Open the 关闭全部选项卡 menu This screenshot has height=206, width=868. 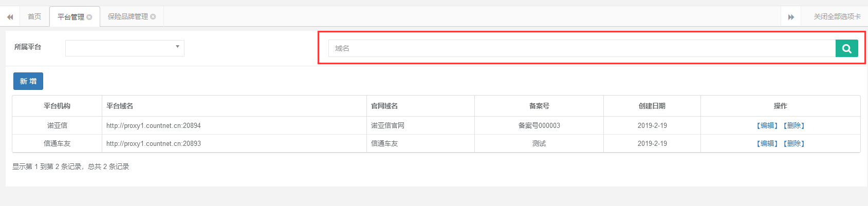coord(837,17)
